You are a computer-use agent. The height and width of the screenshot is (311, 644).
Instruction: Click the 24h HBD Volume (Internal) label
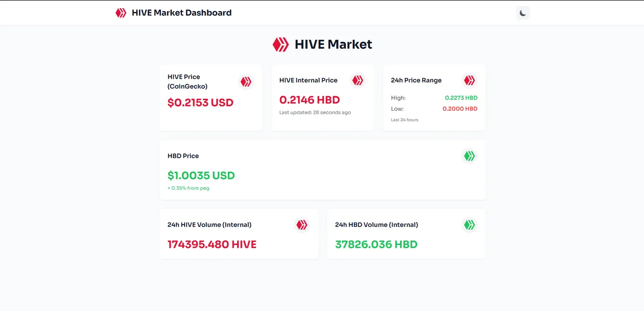pyautogui.click(x=376, y=225)
